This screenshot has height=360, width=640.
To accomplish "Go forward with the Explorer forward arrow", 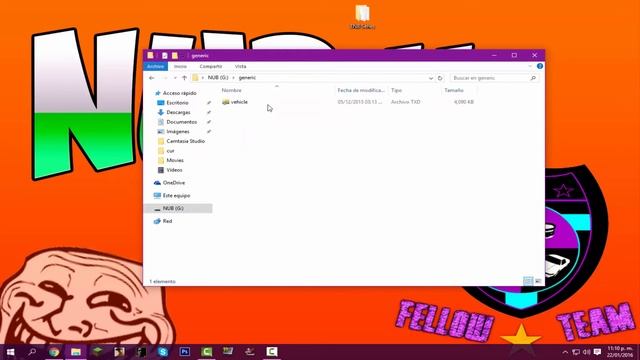I will point(165,78).
